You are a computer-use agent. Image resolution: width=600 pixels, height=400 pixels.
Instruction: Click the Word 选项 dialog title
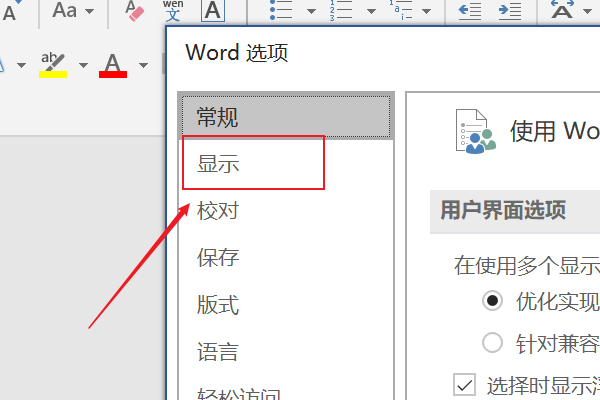click(x=236, y=52)
